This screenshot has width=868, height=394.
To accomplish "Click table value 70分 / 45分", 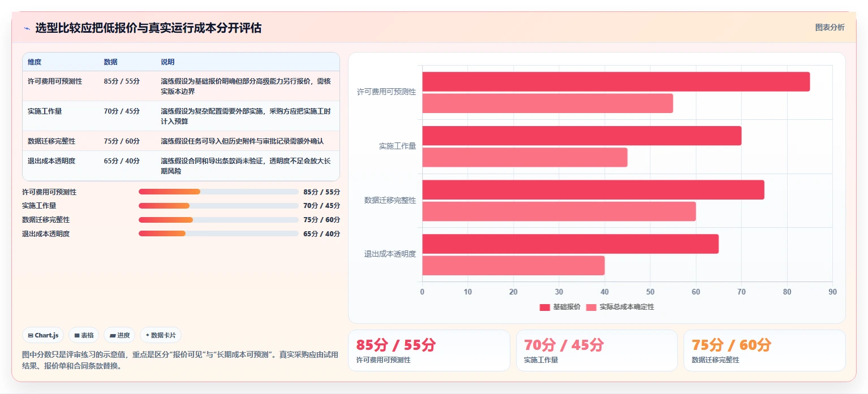I will 122,111.
